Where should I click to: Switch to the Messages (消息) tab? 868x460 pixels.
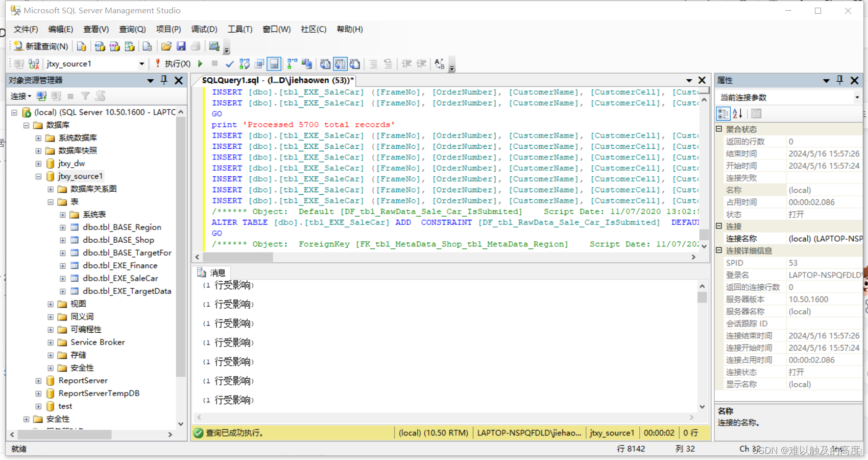pyautogui.click(x=213, y=273)
